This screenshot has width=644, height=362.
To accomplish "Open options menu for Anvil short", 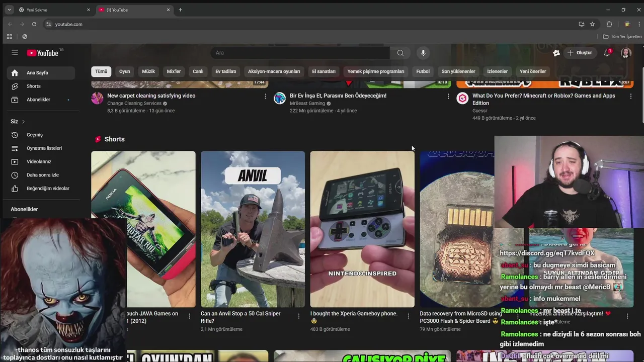I will [299, 316].
